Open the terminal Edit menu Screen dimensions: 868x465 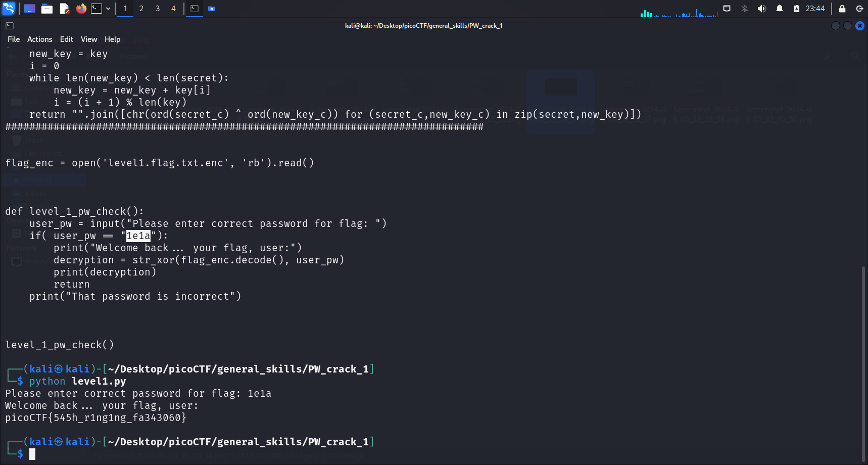[66, 39]
